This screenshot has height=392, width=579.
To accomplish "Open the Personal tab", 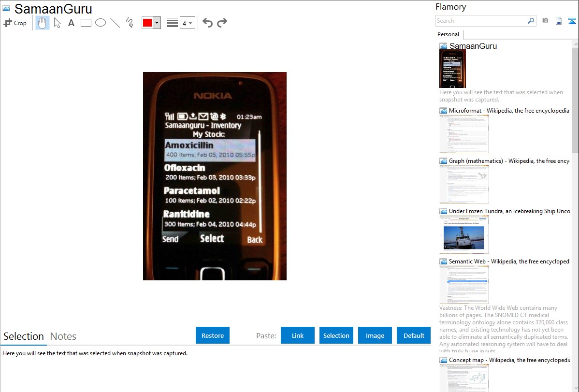I will coord(449,34).
